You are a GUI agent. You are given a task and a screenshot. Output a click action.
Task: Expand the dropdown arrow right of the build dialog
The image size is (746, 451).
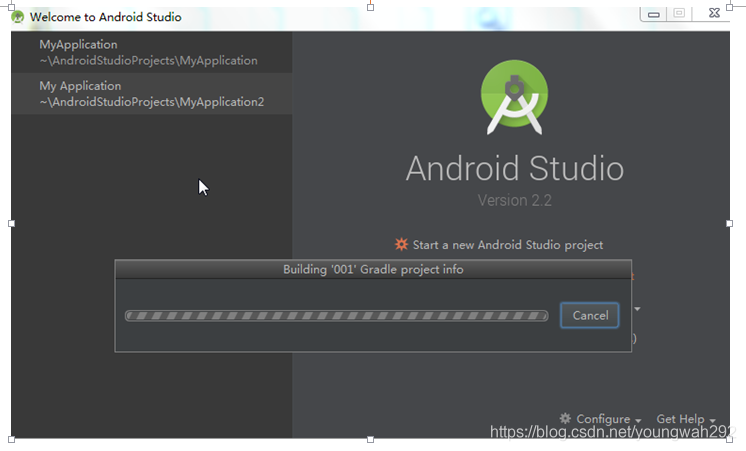pos(637,309)
